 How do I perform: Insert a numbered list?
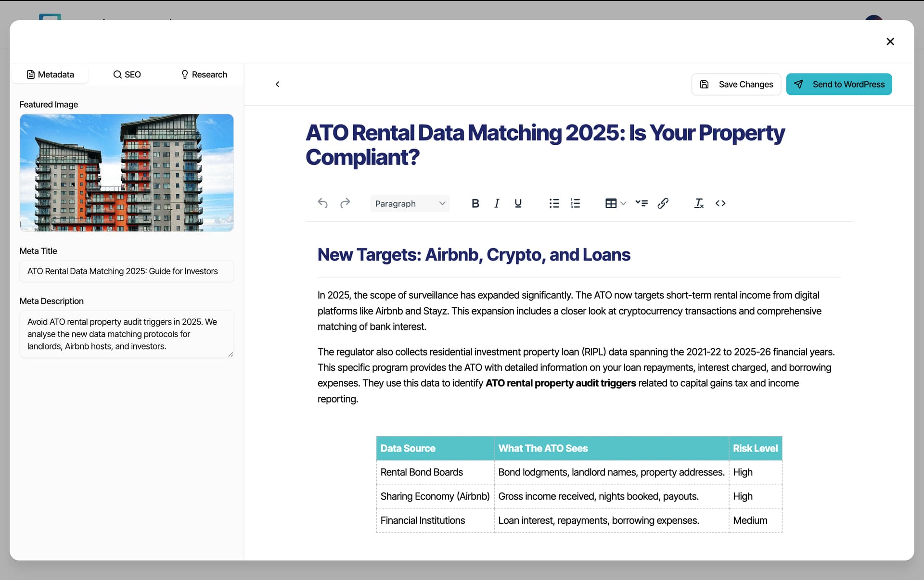tap(575, 203)
